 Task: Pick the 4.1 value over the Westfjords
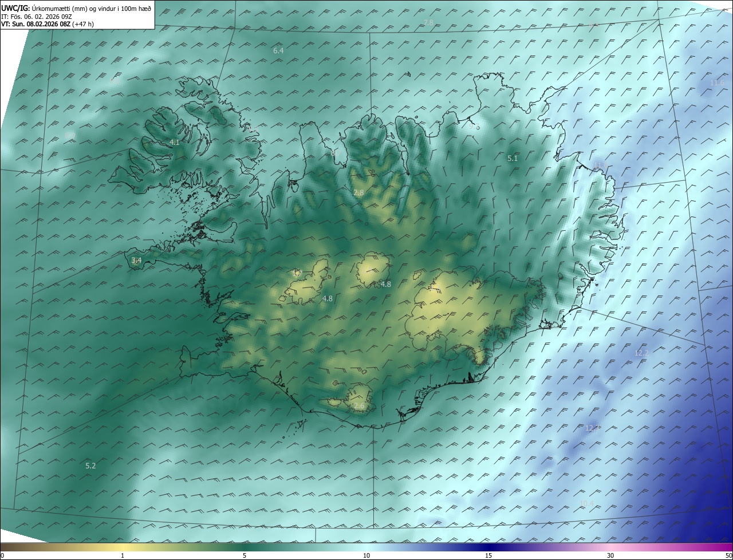click(175, 143)
